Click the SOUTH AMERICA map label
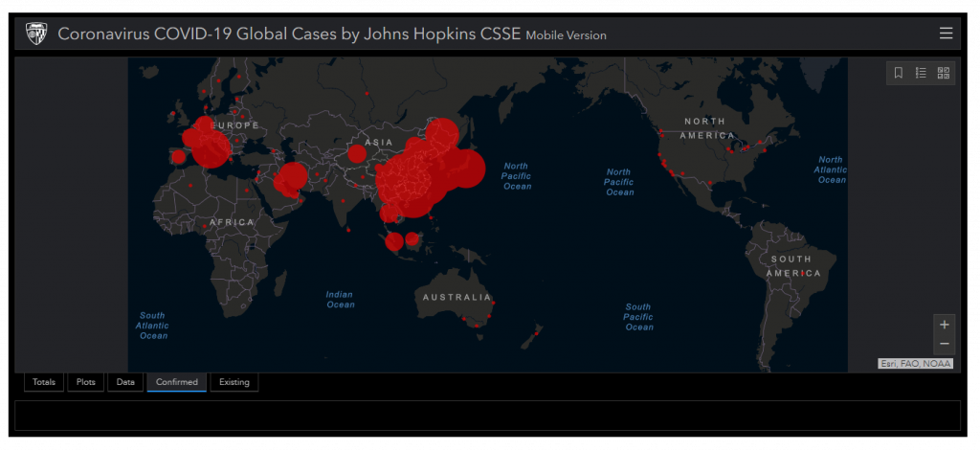The height and width of the screenshot is (451, 980). (x=793, y=266)
